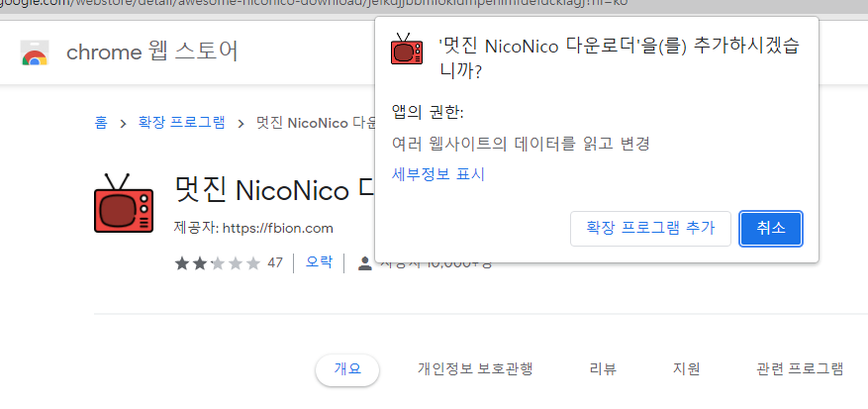Click the rating count '47'
868x409 pixels.
pos(275,262)
